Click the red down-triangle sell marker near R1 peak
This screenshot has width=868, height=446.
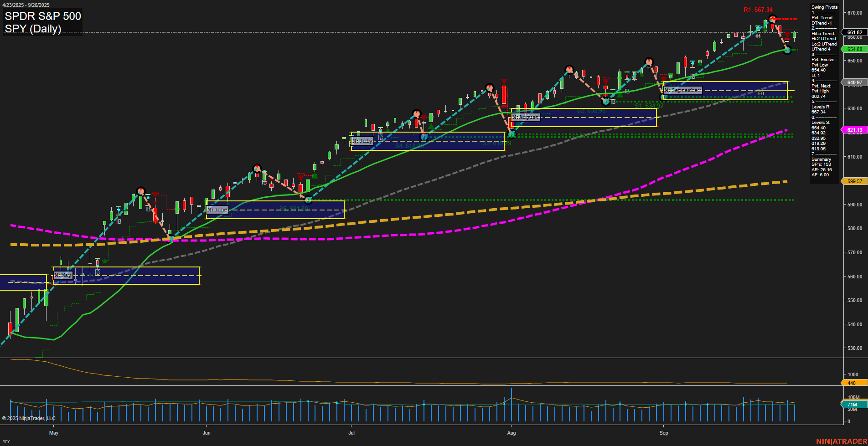click(x=787, y=34)
